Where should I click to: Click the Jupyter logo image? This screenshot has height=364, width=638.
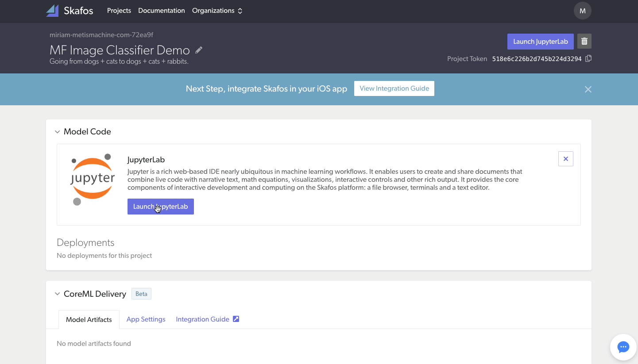[93, 180]
